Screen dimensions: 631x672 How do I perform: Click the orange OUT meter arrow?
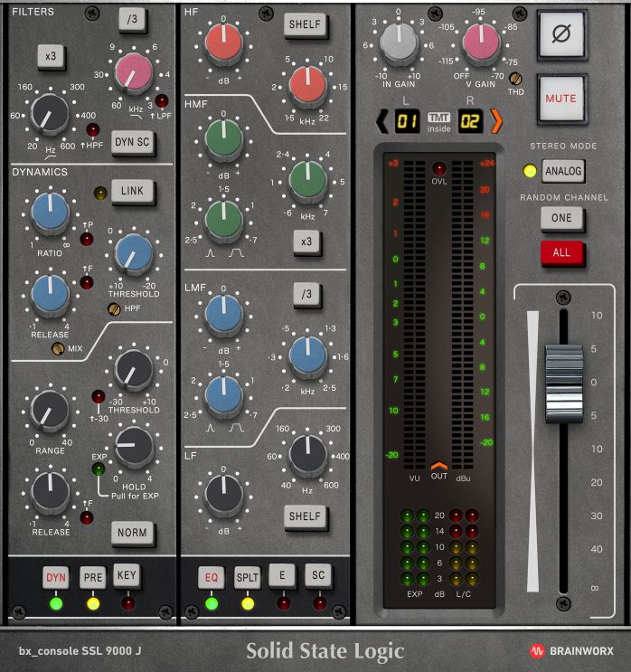(x=439, y=466)
